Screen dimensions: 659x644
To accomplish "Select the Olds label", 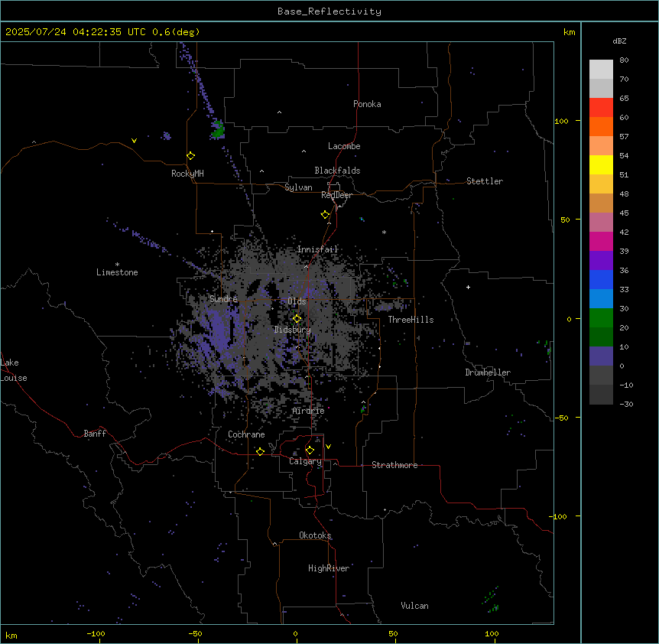I will (297, 301).
